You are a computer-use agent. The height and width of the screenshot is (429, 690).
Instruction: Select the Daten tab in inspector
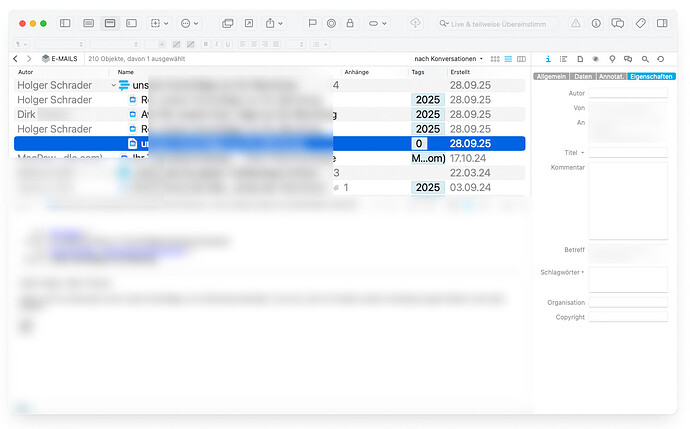pos(582,76)
